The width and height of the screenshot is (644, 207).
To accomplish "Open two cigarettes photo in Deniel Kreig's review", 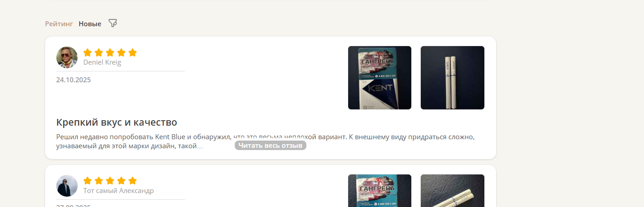I will [452, 78].
